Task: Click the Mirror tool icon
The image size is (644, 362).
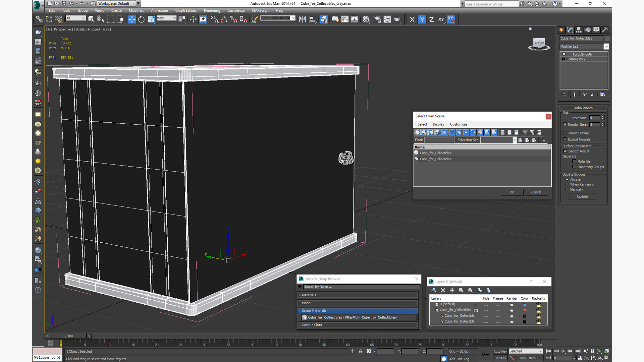Action: (303, 19)
